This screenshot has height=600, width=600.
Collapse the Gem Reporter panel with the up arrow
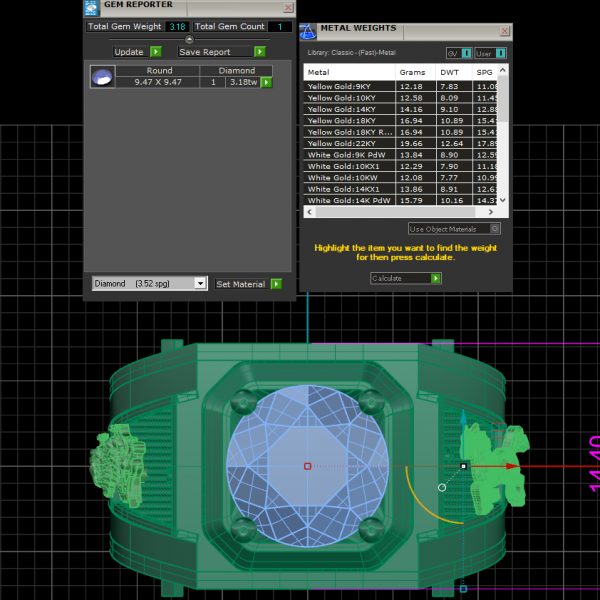[190, 39]
